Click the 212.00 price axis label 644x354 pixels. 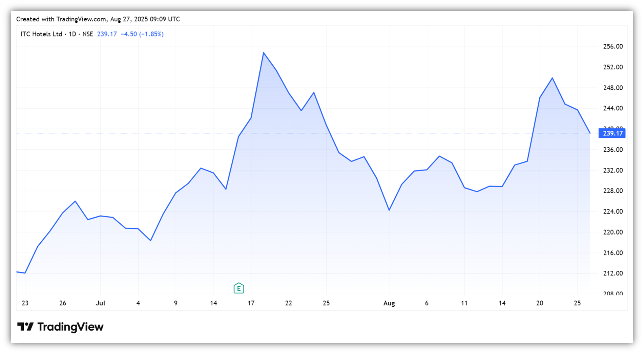tap(613, 273)
